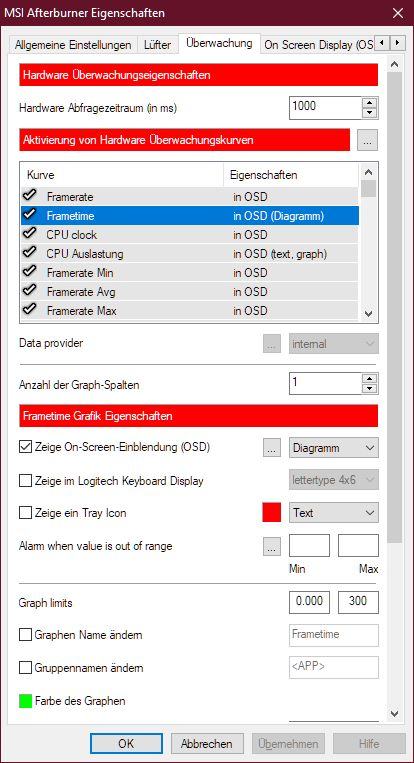Cancel with the Abbrechen button
This screenshot has width=414, height=763.
coord(207,744)
